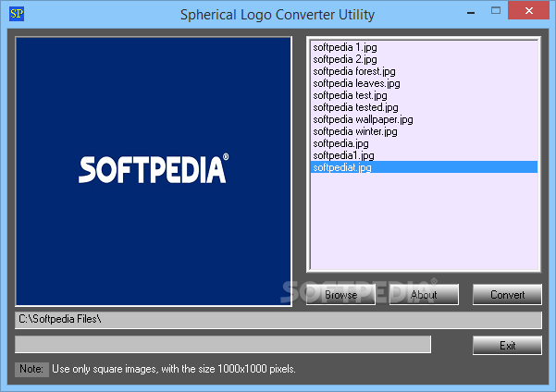Close the Spherical Logo Converter window
Viewport: 556px width, 392px height.
(528, 11)
